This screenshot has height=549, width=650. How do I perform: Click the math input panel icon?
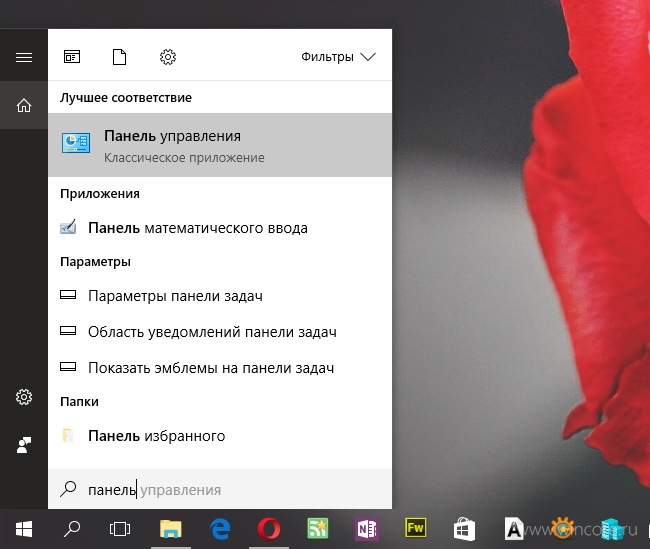(x=68, y=227)
